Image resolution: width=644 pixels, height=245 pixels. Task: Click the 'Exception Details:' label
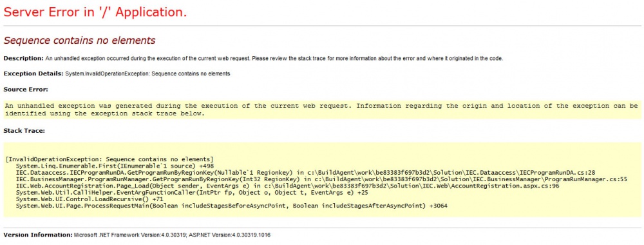click(x=33, y=73)
